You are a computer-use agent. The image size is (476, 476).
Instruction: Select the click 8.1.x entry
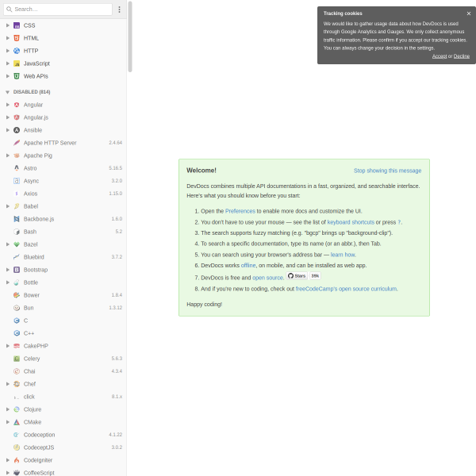click(63, 397)
